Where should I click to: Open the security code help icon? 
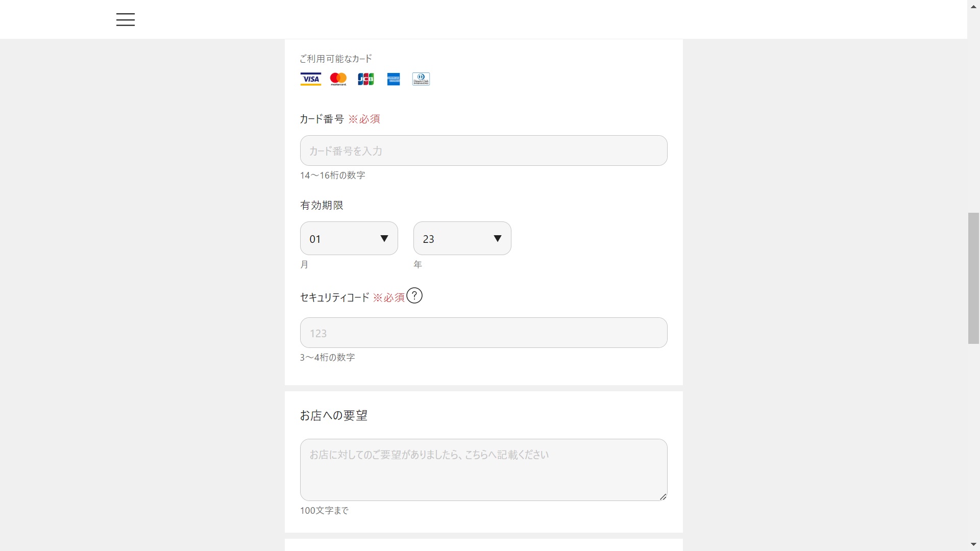[414, 296]
